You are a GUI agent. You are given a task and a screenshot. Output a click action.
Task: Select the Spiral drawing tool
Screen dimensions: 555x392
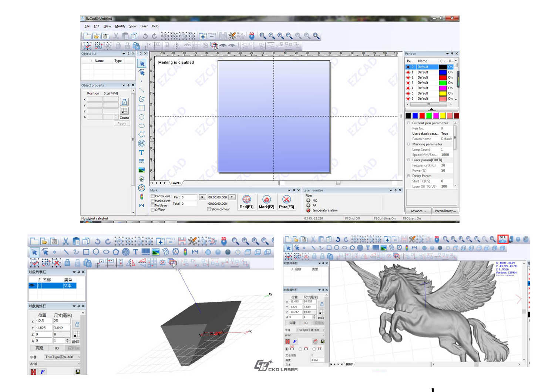click(x=142, y=143)
